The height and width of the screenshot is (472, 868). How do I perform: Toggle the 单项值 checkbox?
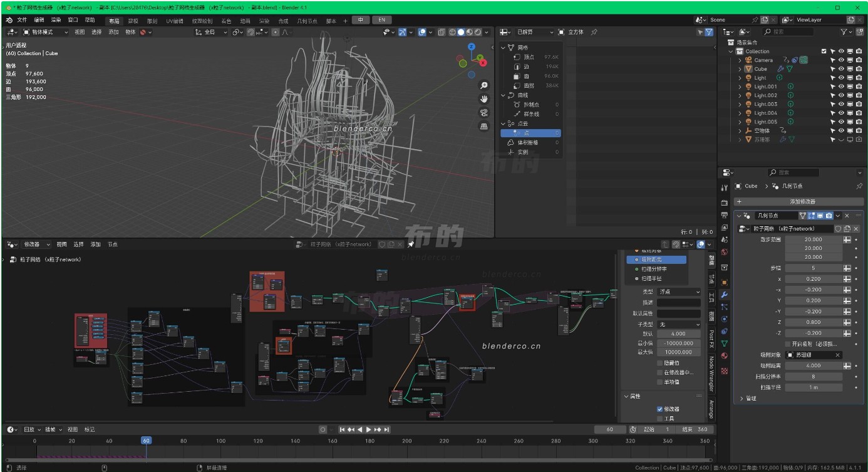[659, 382]
